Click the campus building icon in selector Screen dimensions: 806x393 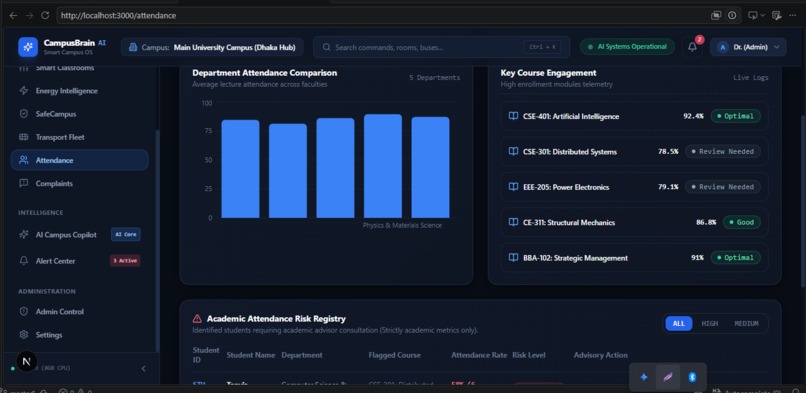pos(133,47)
